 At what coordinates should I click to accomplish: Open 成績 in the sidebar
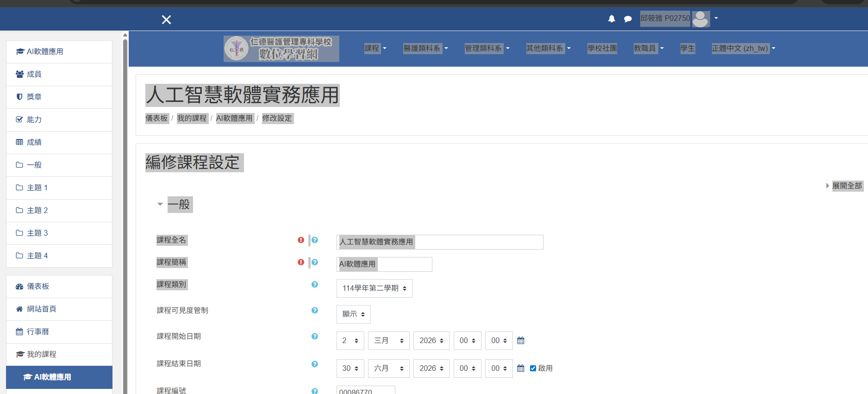click(34, 143)
